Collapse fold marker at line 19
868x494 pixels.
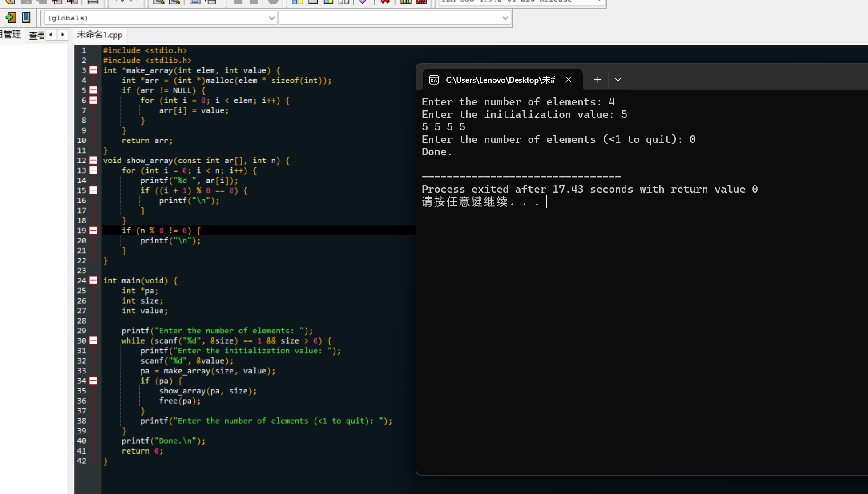tap(93, 231)
